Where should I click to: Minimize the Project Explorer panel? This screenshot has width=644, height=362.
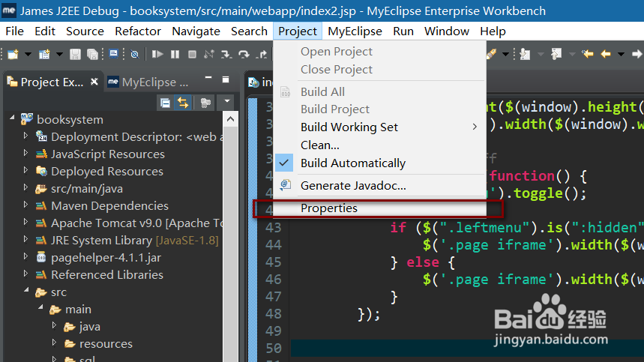208,78
